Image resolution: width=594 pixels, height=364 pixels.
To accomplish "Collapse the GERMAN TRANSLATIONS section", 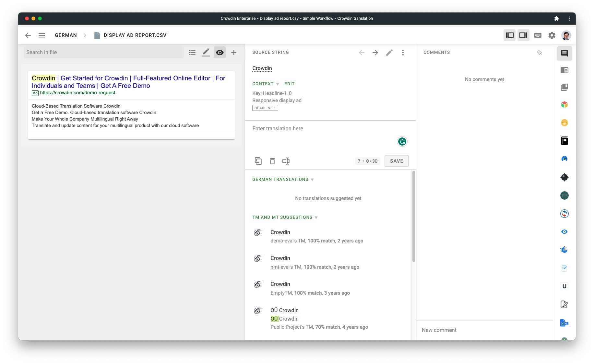I will pos(283,180).
